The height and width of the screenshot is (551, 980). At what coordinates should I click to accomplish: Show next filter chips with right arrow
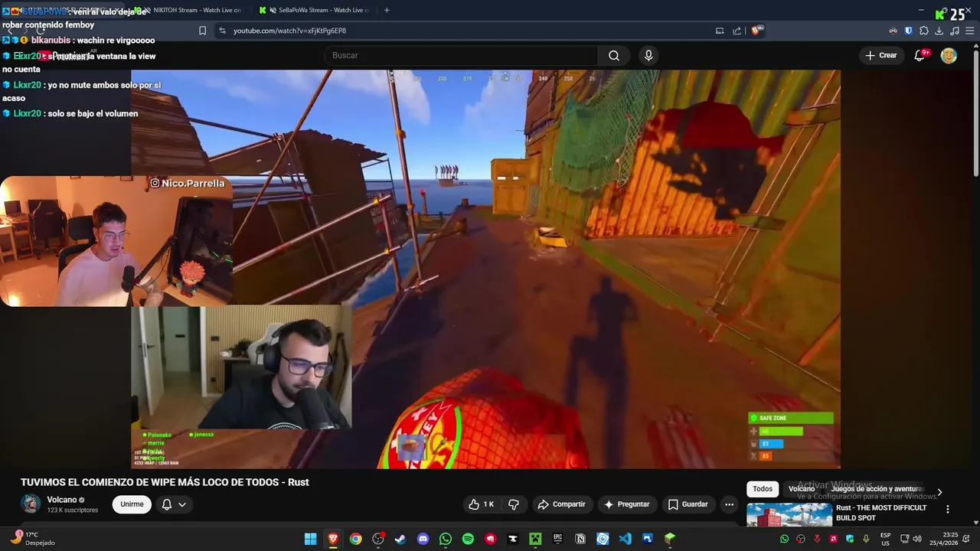939,492
